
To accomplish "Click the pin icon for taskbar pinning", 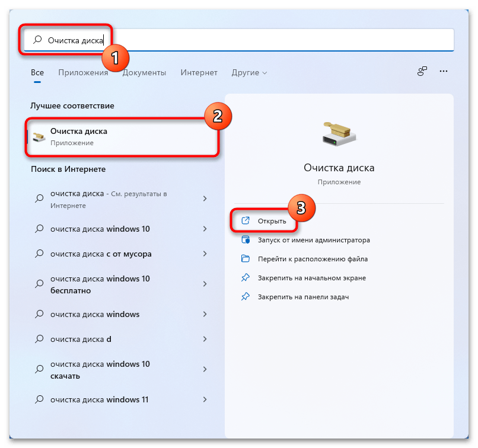I will point(246,296).
